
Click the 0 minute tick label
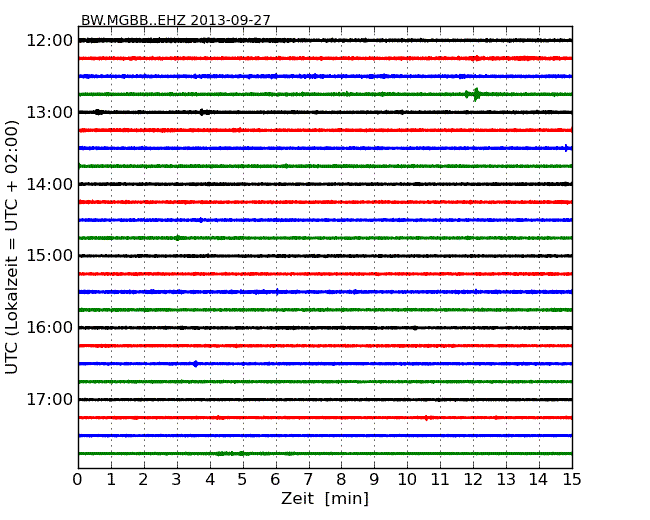78,480
